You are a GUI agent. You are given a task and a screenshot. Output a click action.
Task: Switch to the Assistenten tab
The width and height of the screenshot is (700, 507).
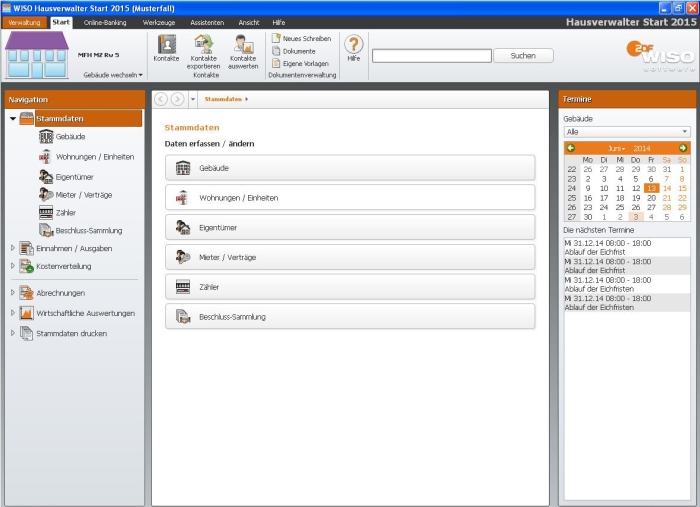[x=207, y=22]
